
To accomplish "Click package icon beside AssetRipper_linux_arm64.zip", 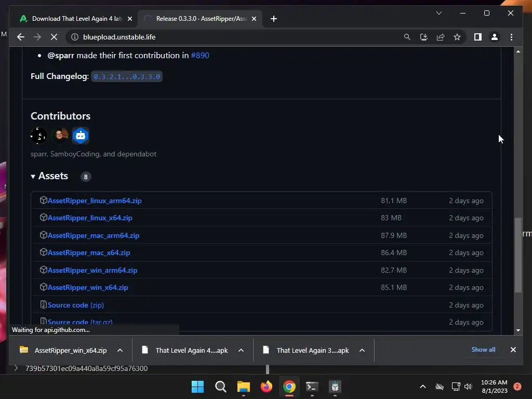I will pyautogui.click(x=44, y=200).
